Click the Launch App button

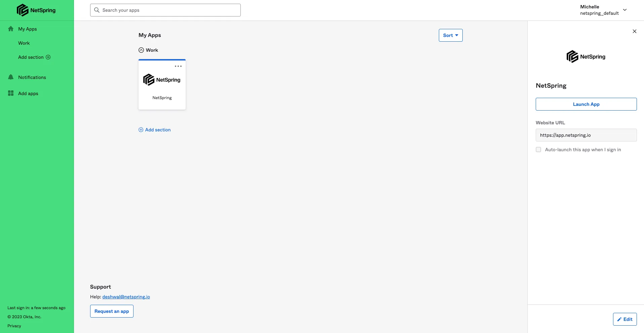[x=586, y=104]
